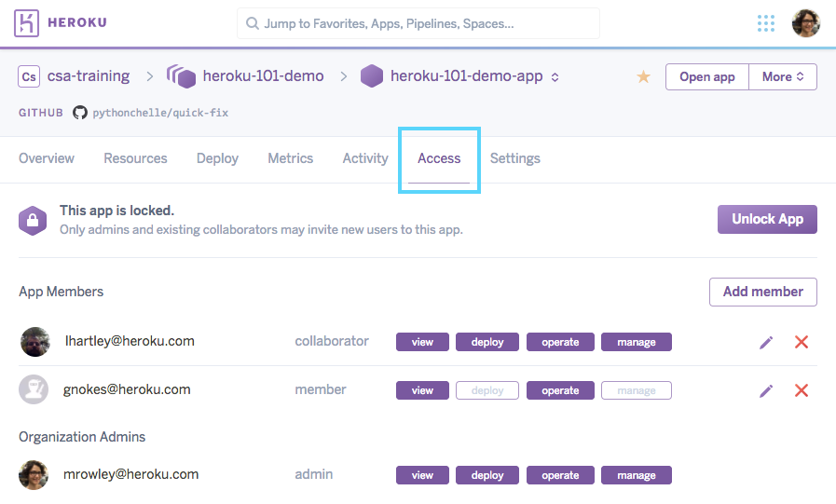
Task: Enable manage permission for gnokes@heroku.com
Action: click(x=637, y=390)
